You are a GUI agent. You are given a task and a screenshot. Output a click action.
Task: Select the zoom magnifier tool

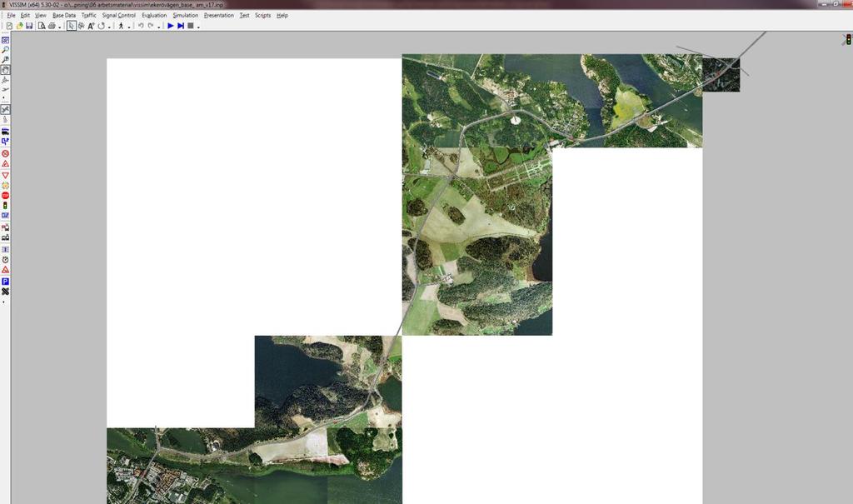pyautogui.click(x=6, y=49)
